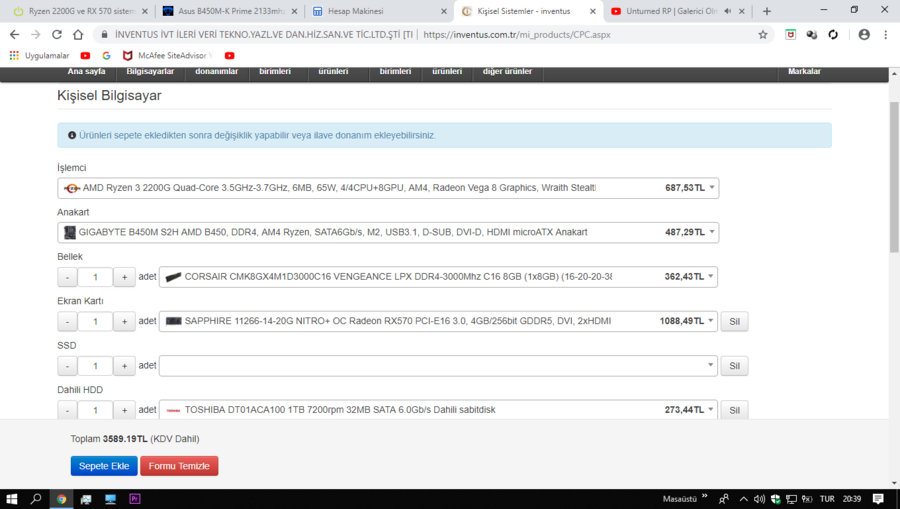Increase Ekran Kartı quantity with plus
The width and height of the screenshot is (900, 509).
(x=124, y=321)
